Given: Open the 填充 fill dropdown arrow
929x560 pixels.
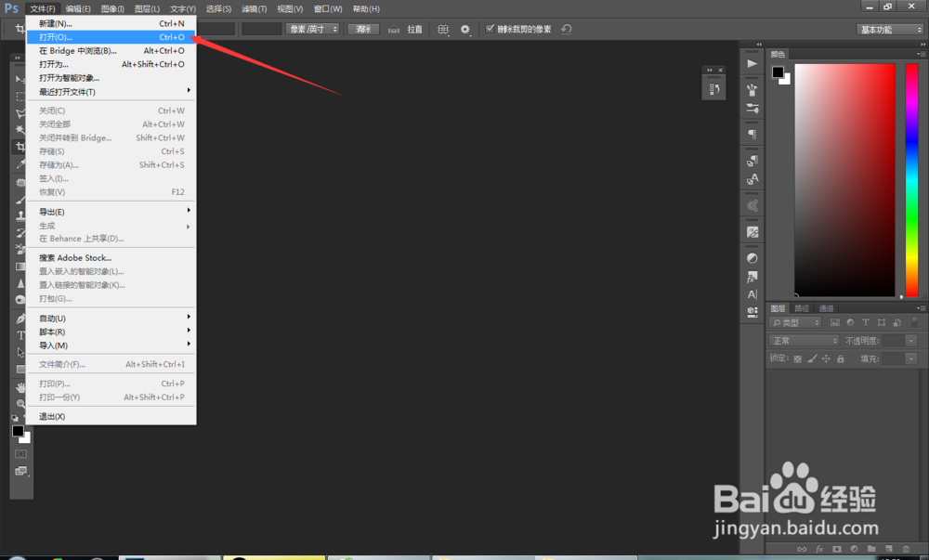Looking at the screenshot, I should click(x=911, y=358).
